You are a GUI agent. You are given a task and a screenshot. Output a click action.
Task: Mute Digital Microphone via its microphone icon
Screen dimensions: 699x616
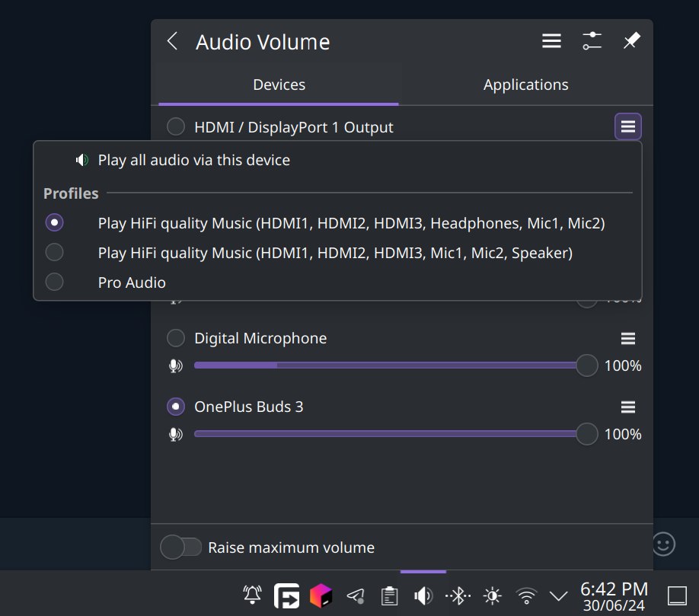pyautogui.click(x=175, y=365)
